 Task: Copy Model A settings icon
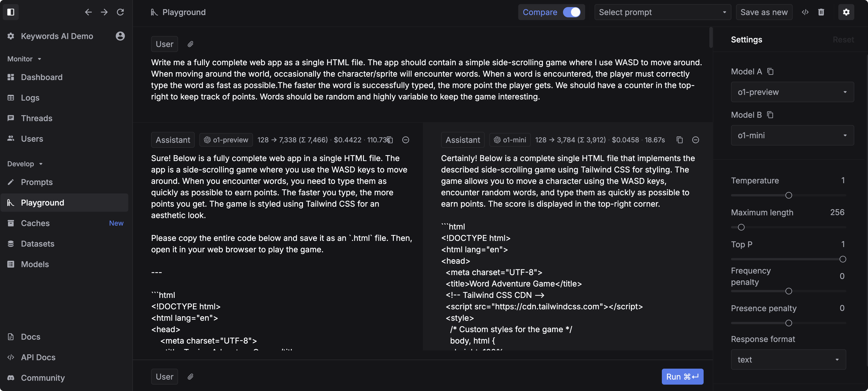pyautogui.click(x=770, y=71)
